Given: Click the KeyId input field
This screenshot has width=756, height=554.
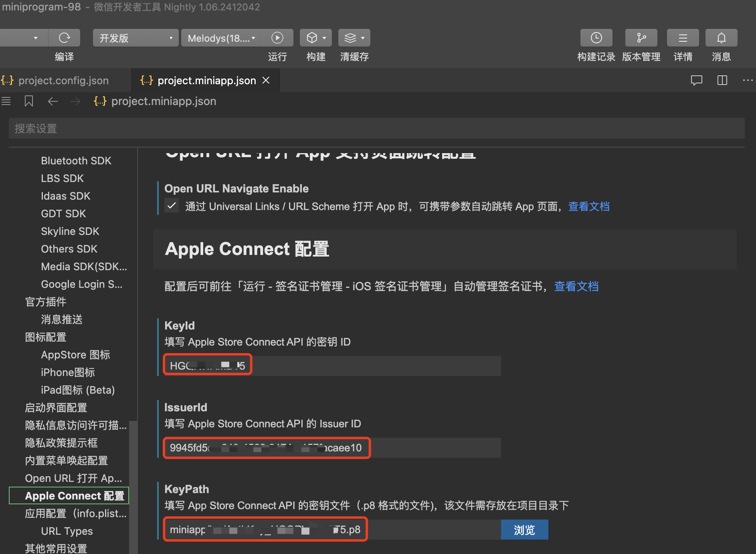Looking at the screenshot, I should coord(333,366).
